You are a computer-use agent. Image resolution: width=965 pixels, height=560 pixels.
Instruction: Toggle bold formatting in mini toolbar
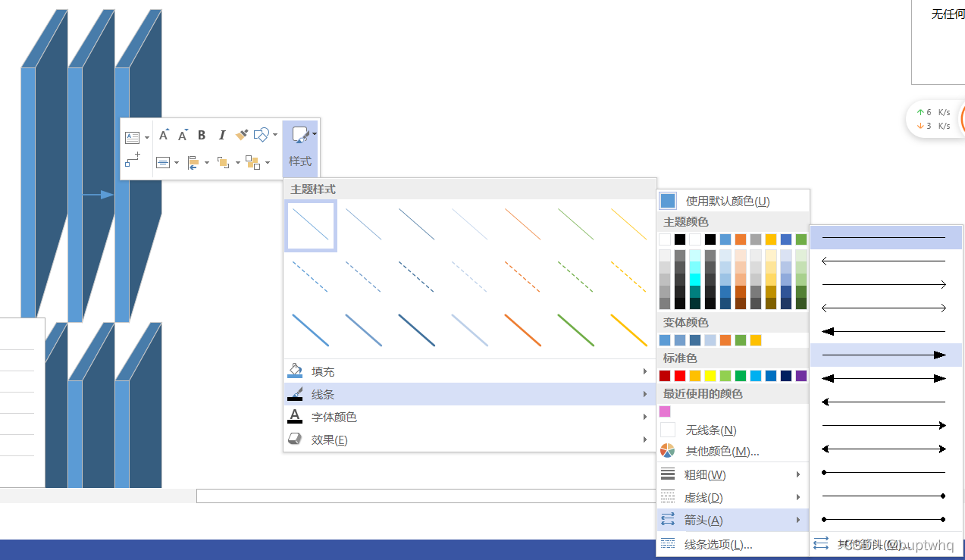click(x=202, y=135)
